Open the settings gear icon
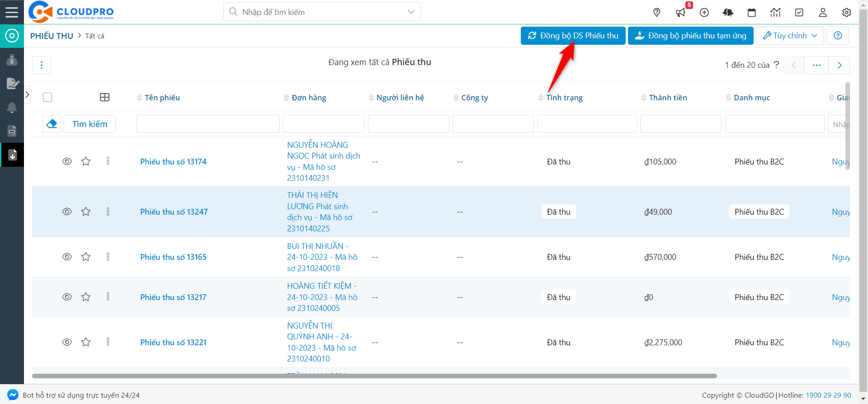This screenshot has height=404, width=868. pyautogui.click(x=847, y=12)
